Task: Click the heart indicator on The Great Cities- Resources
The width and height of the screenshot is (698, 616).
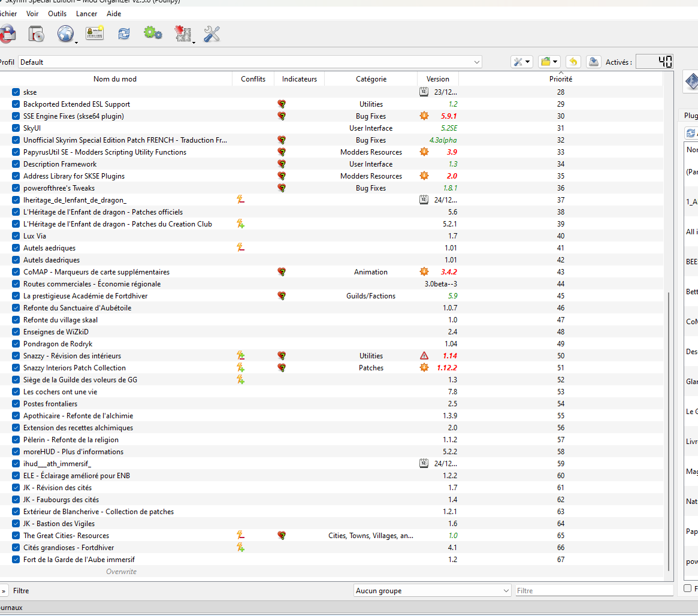Action: tap(282, 536)
